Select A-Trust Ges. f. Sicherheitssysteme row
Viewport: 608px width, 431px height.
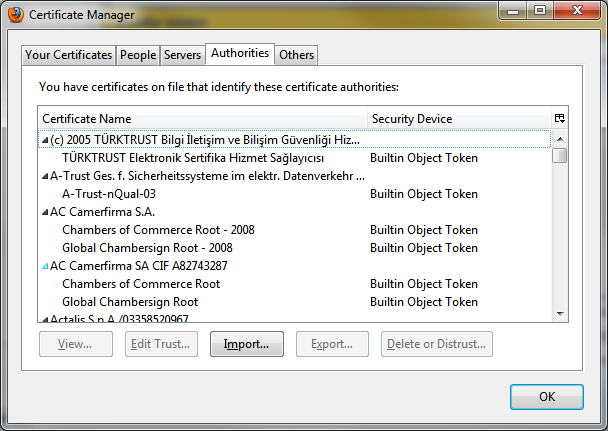click(295, 176)
